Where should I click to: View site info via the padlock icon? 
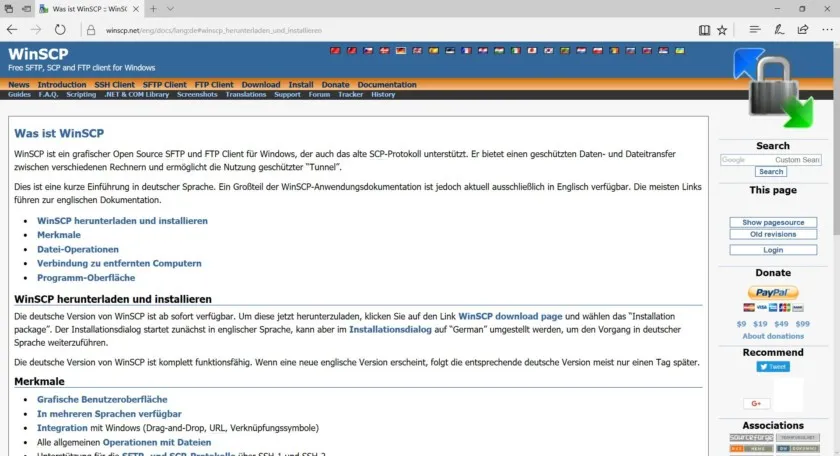pyautogui.click(x=91, y=30)
